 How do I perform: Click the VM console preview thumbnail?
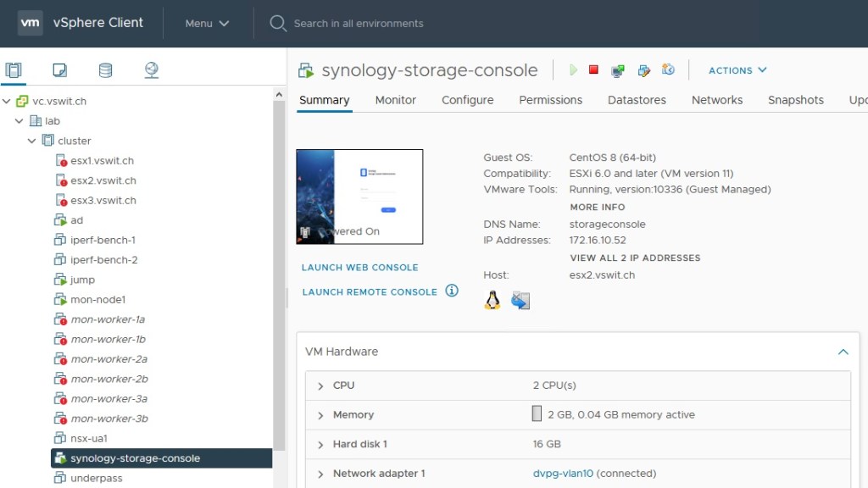coord(359,197)
